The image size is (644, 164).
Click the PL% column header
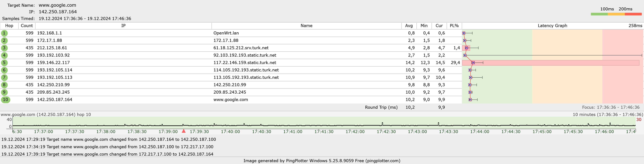454,26
